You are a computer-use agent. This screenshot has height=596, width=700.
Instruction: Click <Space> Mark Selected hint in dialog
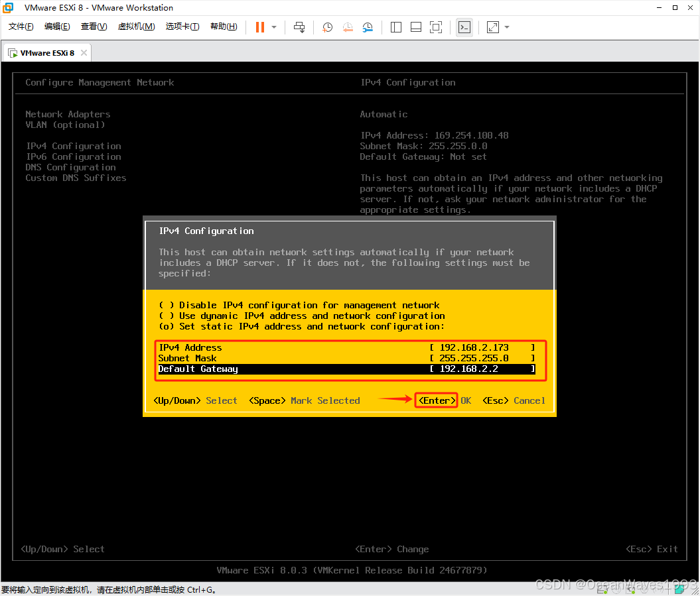(305, 400)
